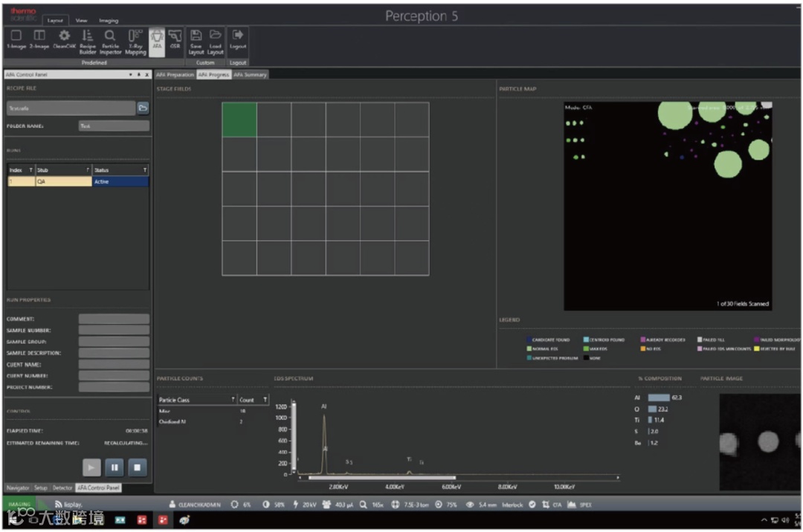Screen dimensions: 803x532
Task: Click the Interlock check status icon
Action: pos(532,505)
